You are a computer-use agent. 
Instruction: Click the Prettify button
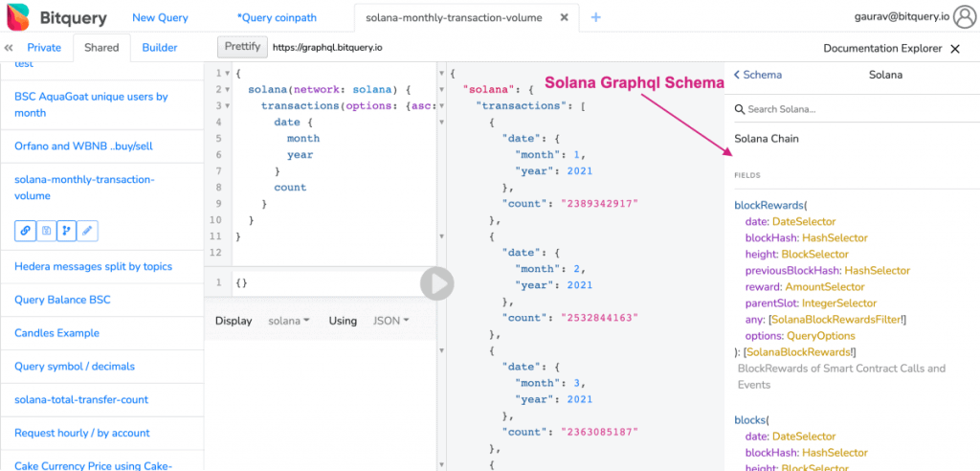click(x=242, y=47)
